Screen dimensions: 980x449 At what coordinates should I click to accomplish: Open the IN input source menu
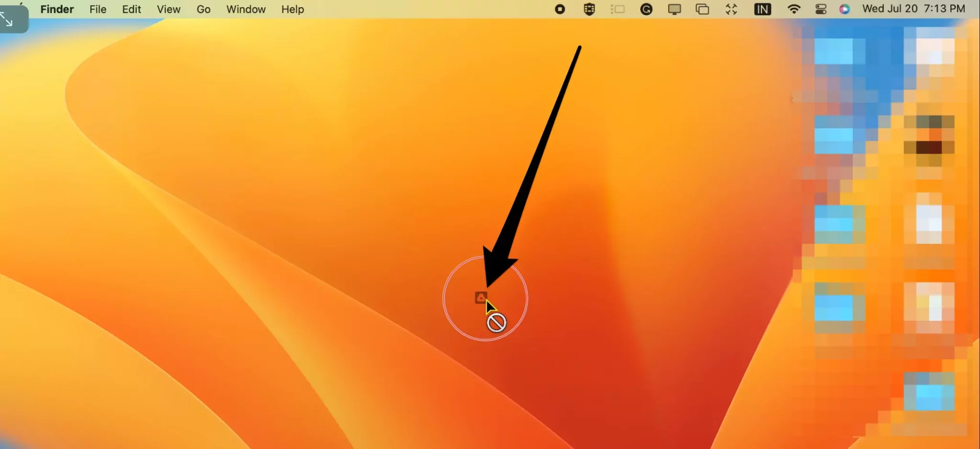763,9
